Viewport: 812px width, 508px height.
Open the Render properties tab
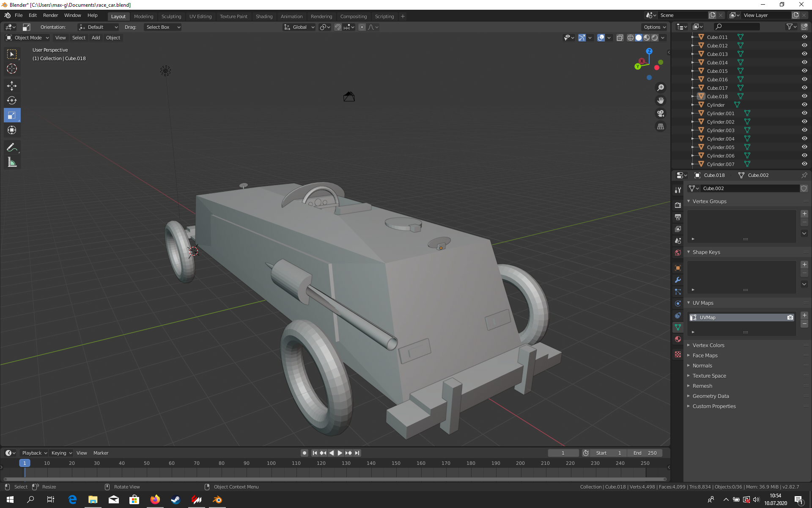point(678,205)
